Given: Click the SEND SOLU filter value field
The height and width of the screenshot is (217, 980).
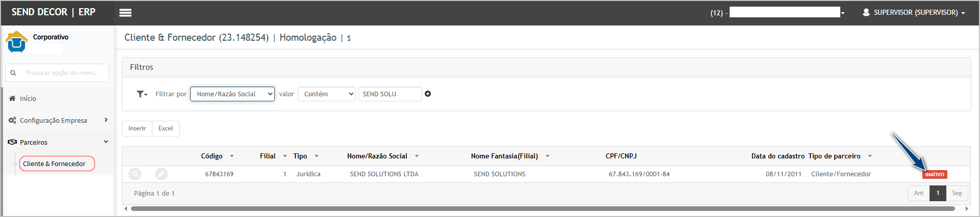Looking at the screenshot, I should point(390,94).
